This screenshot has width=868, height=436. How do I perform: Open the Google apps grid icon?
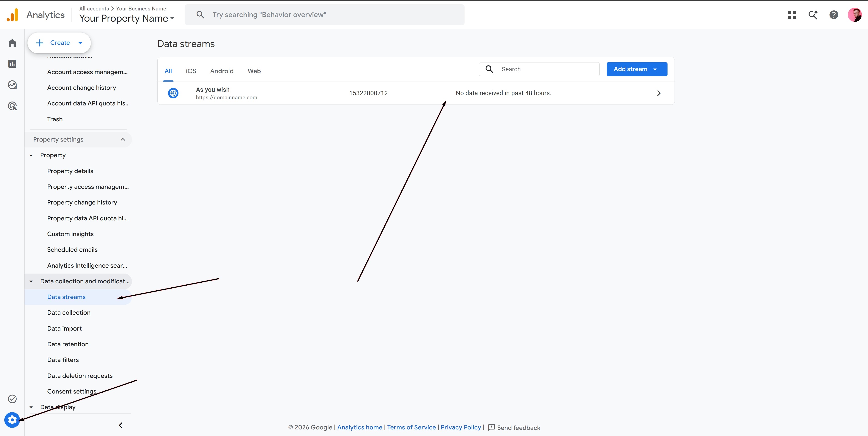pyautogui.click(x=792, y=15)
